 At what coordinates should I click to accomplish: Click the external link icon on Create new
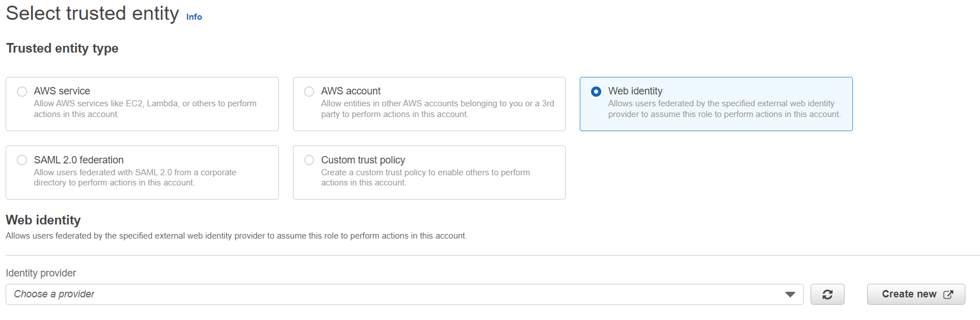tap(948, 295)
